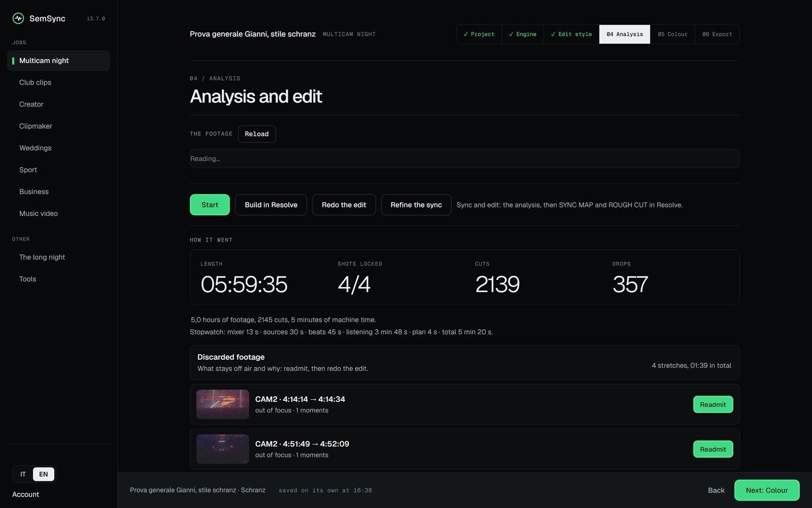812x508 pixels.
Task: Start the analysis
Action: [210, 205]
